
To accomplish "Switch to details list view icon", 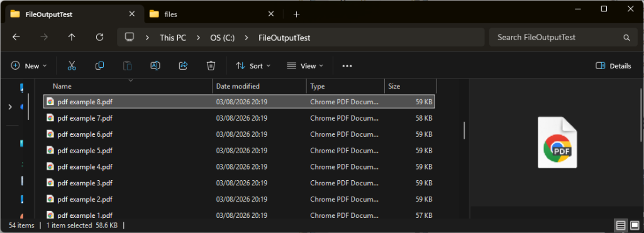I will coord(621,225).
